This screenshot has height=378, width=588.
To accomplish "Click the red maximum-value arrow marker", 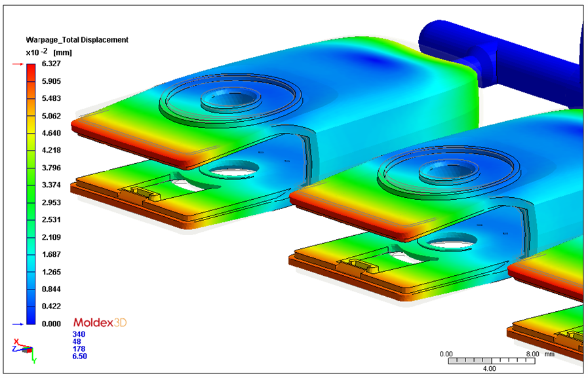I will [x=18, y=64].
